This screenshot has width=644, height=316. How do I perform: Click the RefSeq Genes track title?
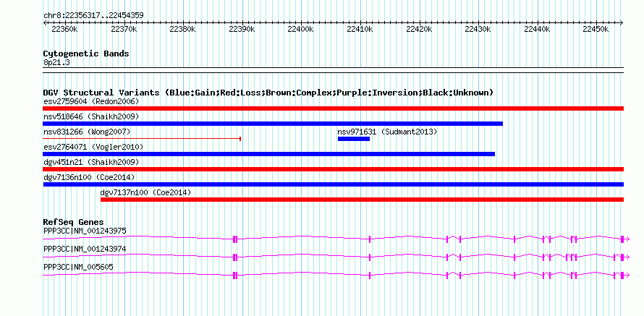[x=73, y=223]
